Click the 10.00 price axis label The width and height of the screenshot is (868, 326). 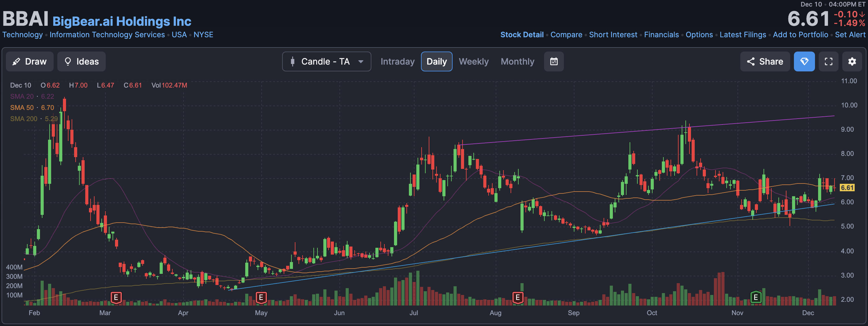click(x=849, y=105)
